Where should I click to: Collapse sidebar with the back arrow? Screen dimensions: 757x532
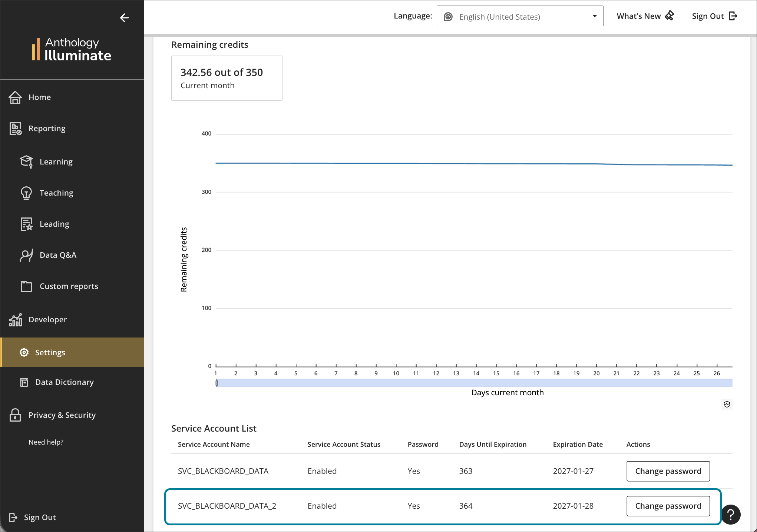[125, 18]
